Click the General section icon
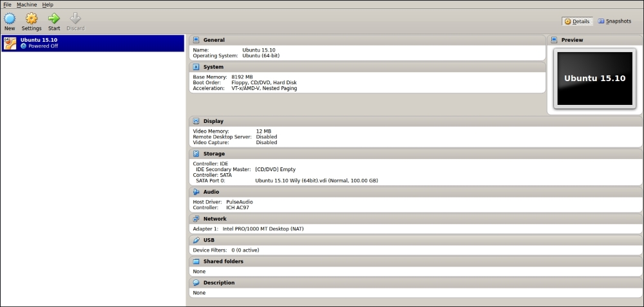Image resolution: width=644 pixels, height=307 pixels. pos(196,40)
